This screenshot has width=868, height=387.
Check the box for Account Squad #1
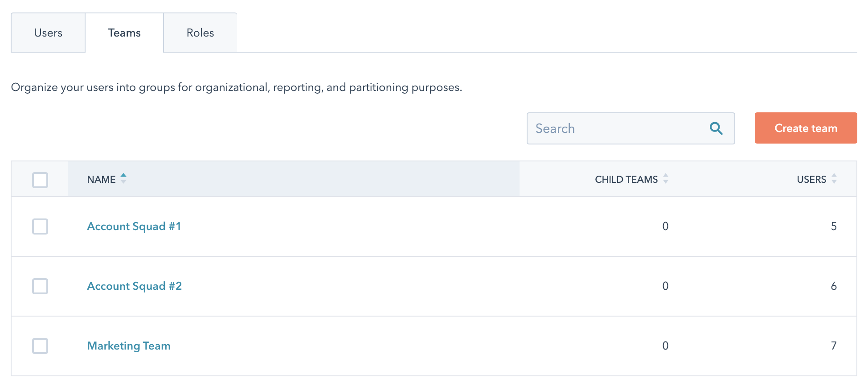(40, 226)
